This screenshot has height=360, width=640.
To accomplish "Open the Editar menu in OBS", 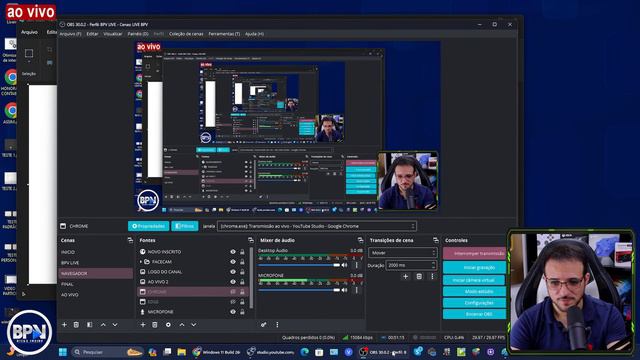I will click(92, 34).
